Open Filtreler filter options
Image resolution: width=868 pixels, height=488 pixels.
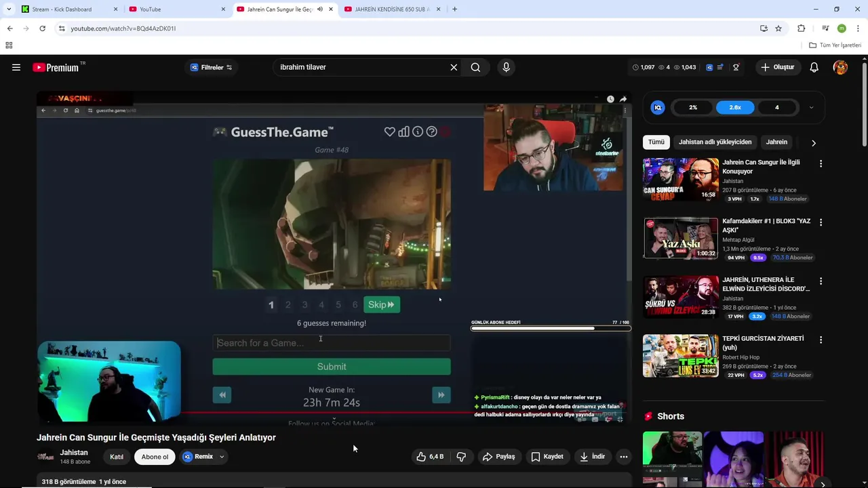point(212,67)
